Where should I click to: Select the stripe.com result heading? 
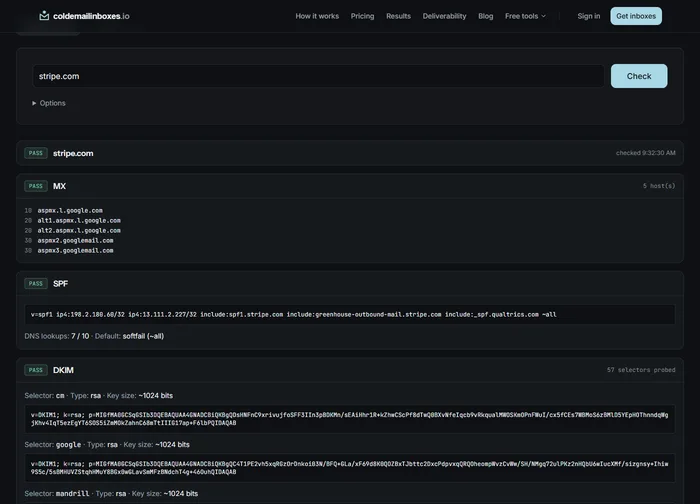pos(73,153)
